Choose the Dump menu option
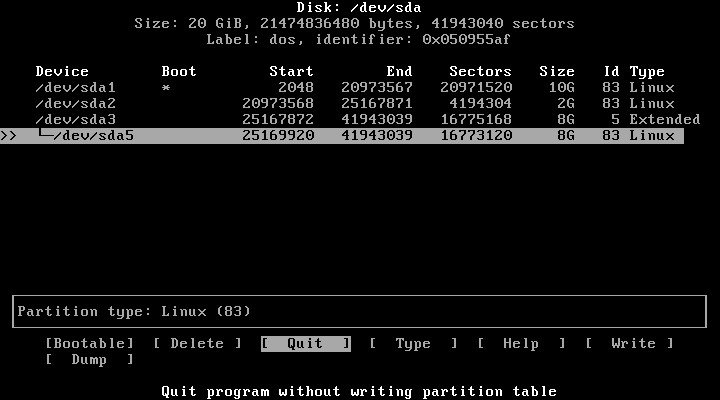Viewport: 720px width, 400px height. pos(90,360)
